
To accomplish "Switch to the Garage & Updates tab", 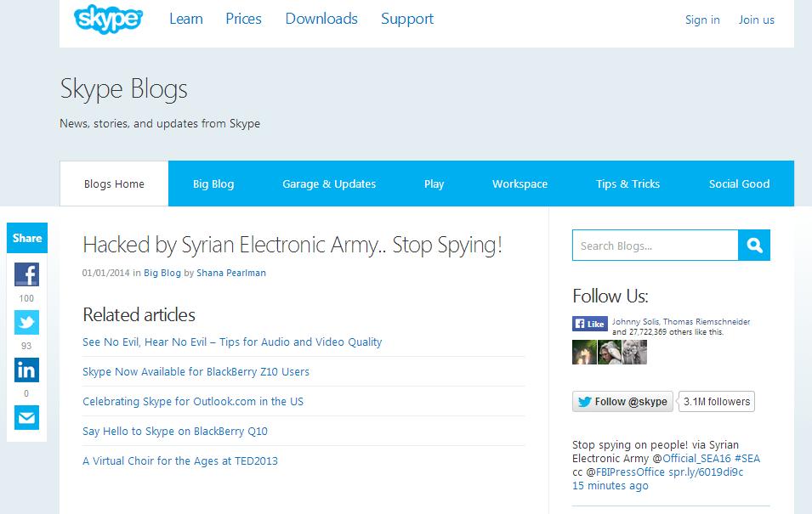I will (329, 184).
